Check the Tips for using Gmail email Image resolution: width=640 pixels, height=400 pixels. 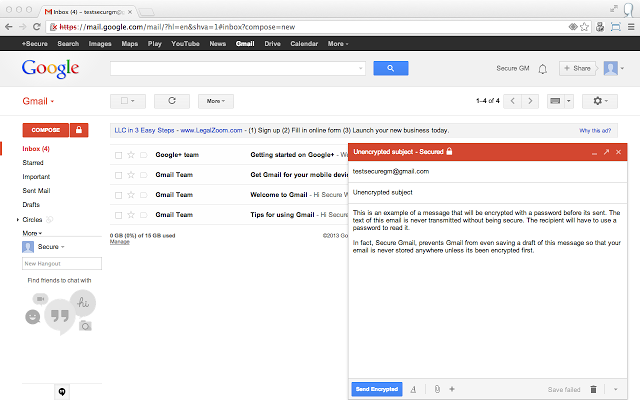pyautogui.click(x=118, y=215)
